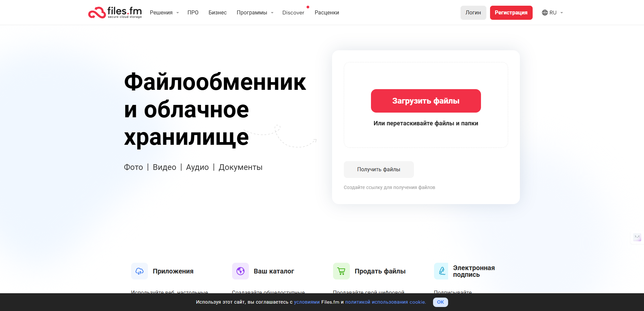Expand the Программы dropdown menu

(255, 13)
